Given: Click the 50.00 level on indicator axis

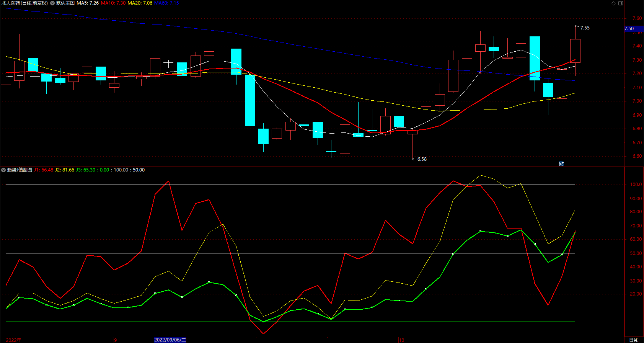Looking at the screenshot, I should pos(636,253).
